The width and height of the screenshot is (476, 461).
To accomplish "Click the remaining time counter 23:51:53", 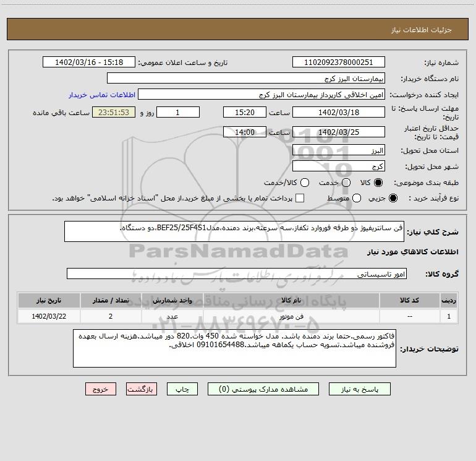I will tap(114, 112).
